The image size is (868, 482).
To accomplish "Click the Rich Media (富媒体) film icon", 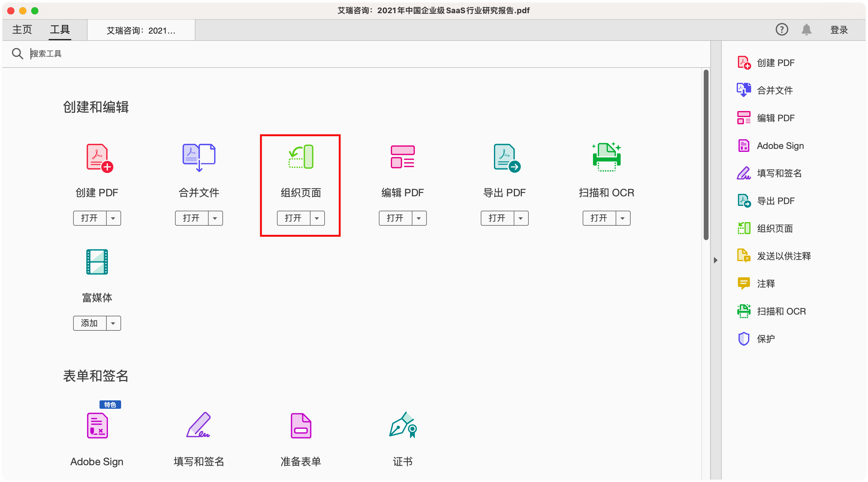I will pyautogui.click(x=97, y=262).
